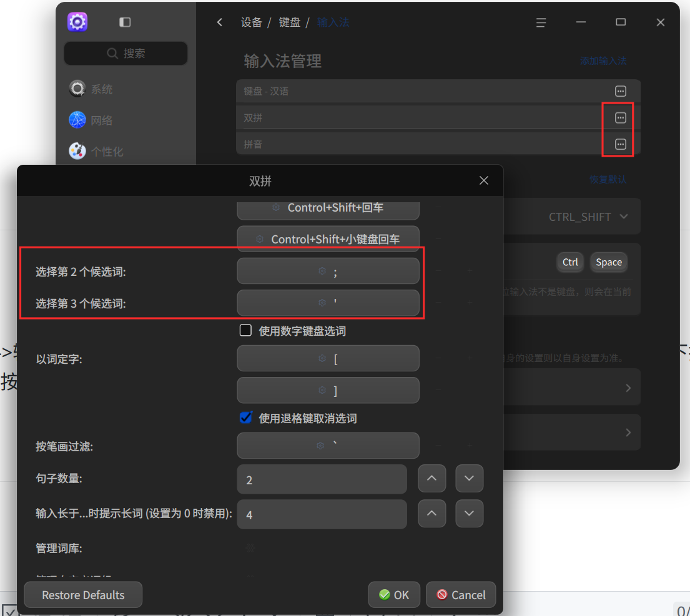Screen dimensions: 690x616
Task: Decrease 句子数量 with down arrow
Action: pos(469,478)
